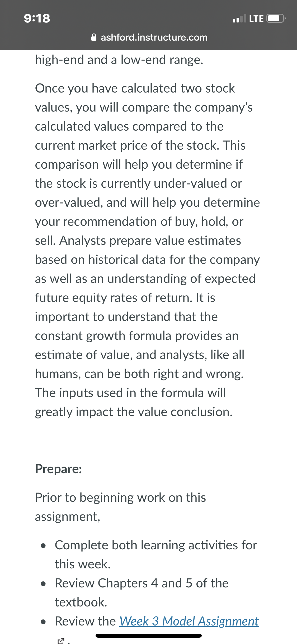Click the text 'Review the' before the link
The image size is (297, 644).
coord(85,621)
